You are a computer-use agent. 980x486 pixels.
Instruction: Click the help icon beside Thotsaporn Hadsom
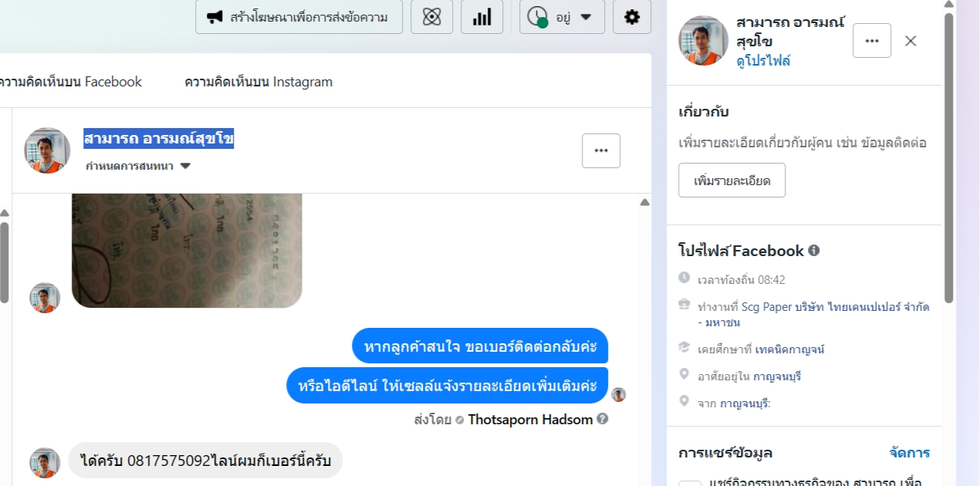pos(603,419)
